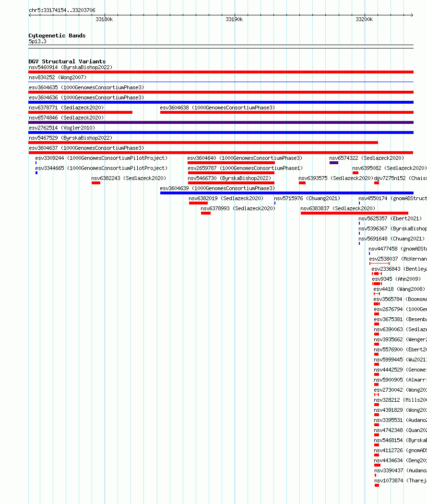
Task: Click nsv4550174 gnomAD variant label
Action: 392,198
